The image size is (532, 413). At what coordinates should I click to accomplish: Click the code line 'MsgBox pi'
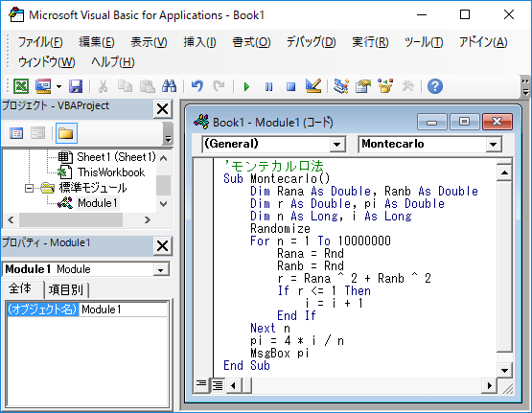tap(280, 354)
